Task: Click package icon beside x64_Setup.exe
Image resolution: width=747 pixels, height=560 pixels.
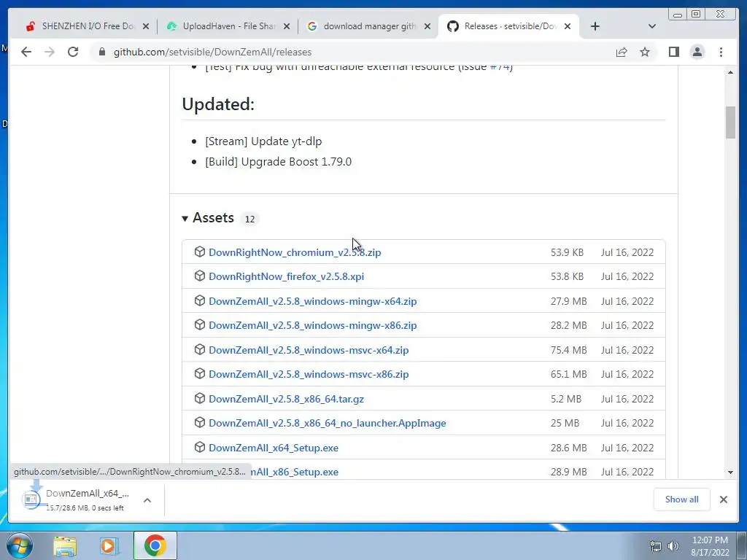Action: coord(200,447)
